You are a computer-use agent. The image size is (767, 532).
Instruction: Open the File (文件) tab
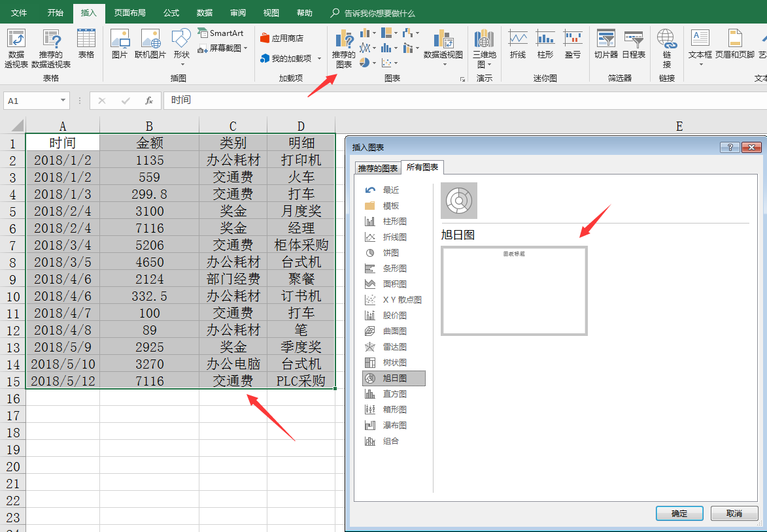18,12
